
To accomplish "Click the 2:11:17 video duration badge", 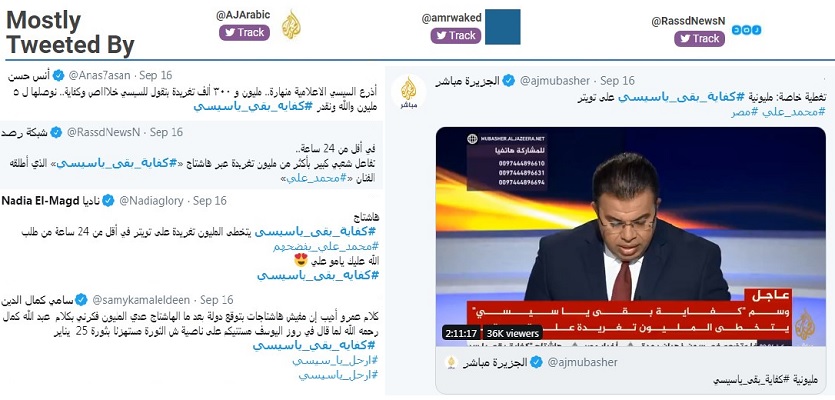I will 461,333.
